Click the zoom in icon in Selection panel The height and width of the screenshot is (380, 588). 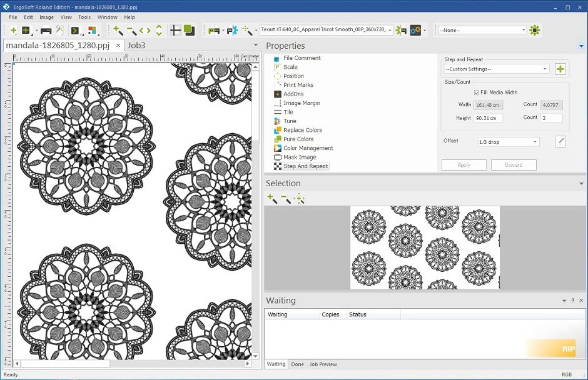(272, 199)
